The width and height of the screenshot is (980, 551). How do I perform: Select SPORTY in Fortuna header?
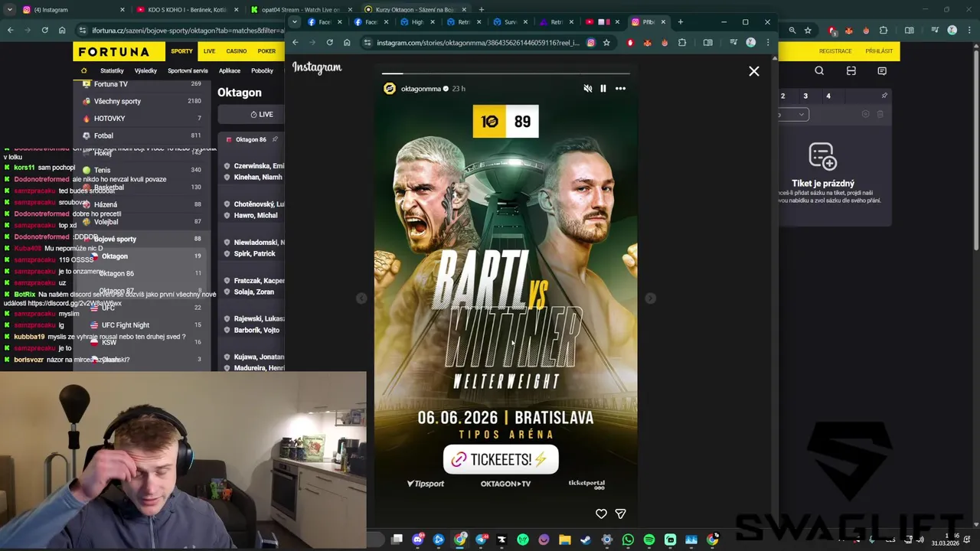point(181,51)
